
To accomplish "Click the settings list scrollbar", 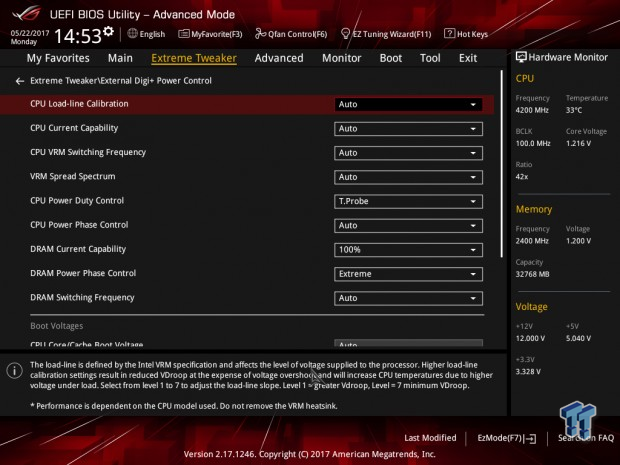I will coord(502,164).
